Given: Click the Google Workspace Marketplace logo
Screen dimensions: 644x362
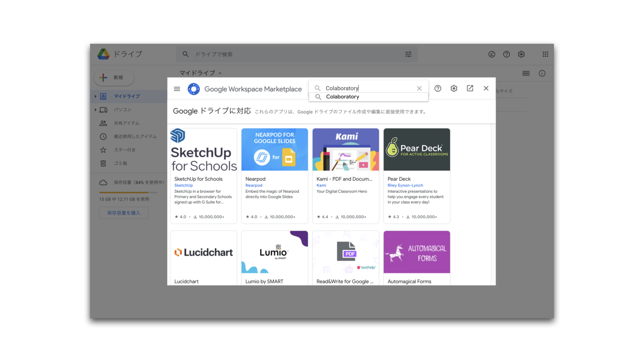Looking at the screenshot, I should tap(194, 89).
